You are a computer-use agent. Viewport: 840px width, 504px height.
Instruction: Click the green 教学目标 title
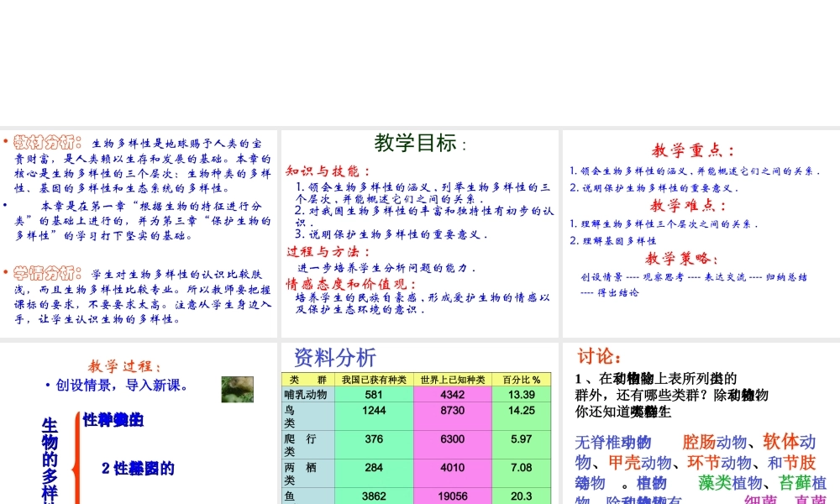pos(420,143)
